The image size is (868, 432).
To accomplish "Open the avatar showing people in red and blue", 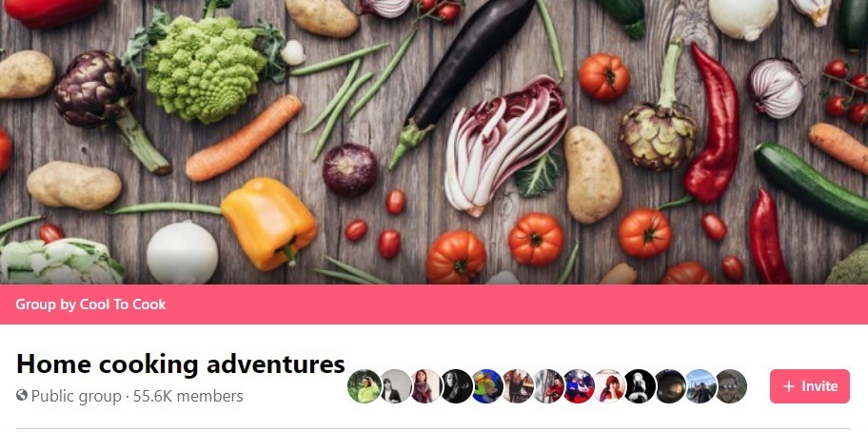I will point(579,386).
